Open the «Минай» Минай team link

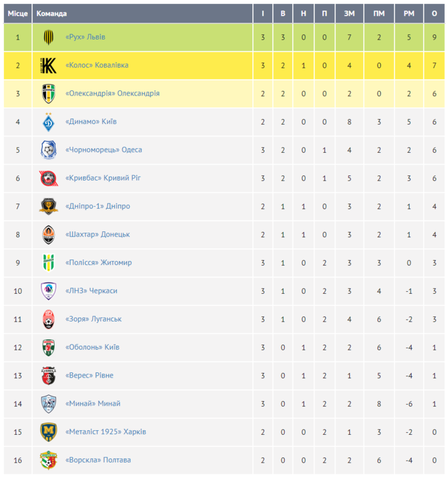tap(93, 403)
